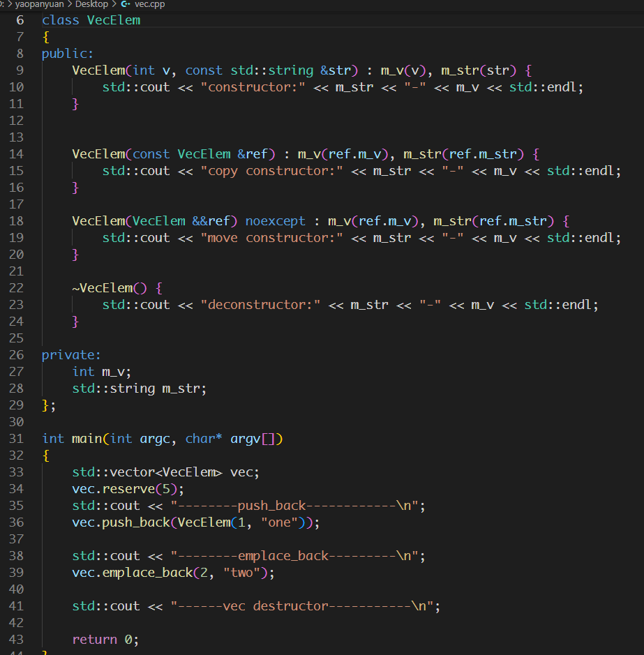
Task: Click line number 9 in the gutter
Action: [20, 70]
